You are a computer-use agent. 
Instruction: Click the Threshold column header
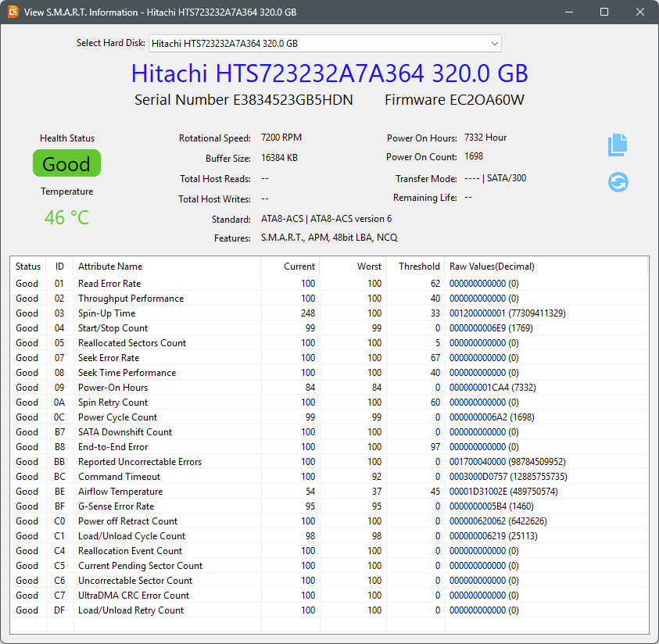(x=415, y=267)
